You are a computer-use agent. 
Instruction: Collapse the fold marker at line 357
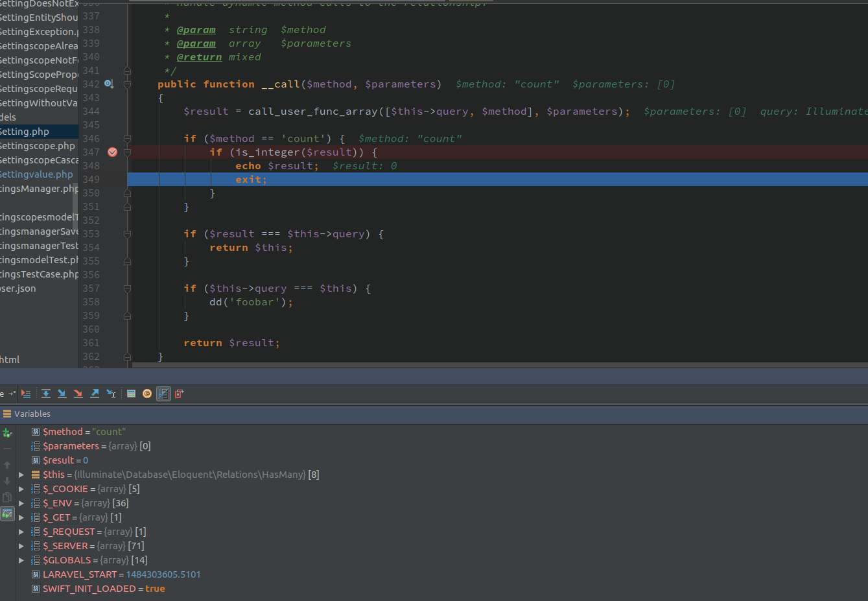click(x=127, y=289)
